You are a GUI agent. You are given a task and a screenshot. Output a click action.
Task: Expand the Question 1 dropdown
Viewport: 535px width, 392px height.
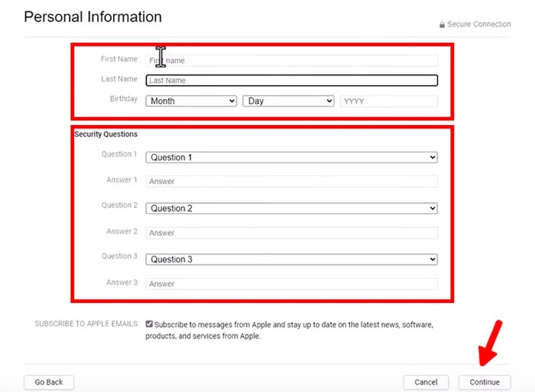coord(292,157)
